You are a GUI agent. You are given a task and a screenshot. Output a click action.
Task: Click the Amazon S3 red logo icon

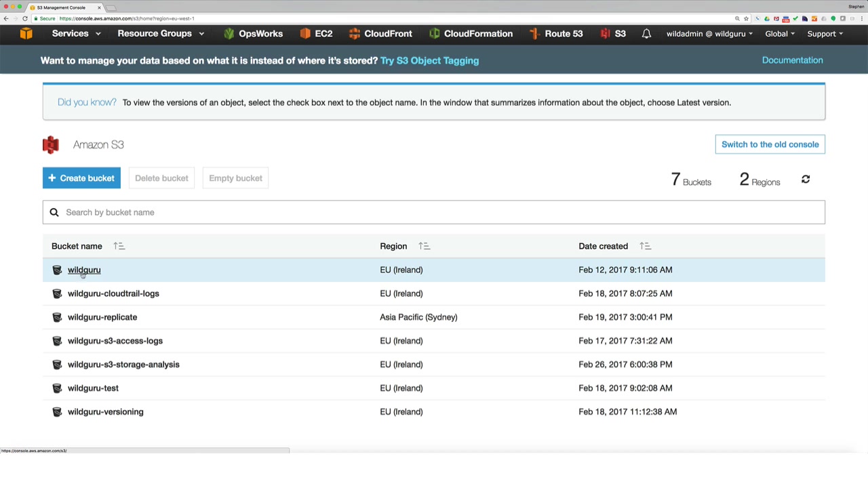tap(51, 144)
